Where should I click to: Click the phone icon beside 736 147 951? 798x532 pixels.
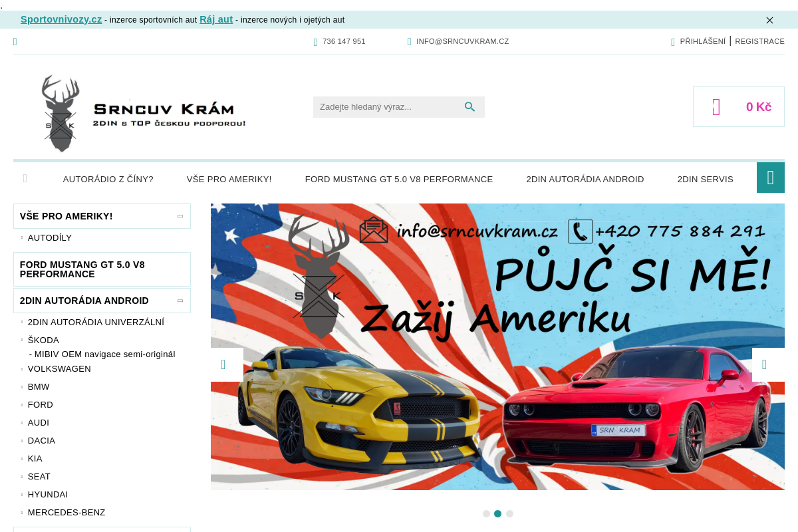coord(316,42)
